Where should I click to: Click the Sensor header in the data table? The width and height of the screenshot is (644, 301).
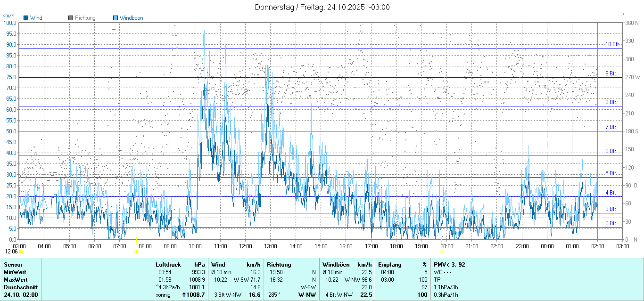pyautogui.click(x=13, y=265)
